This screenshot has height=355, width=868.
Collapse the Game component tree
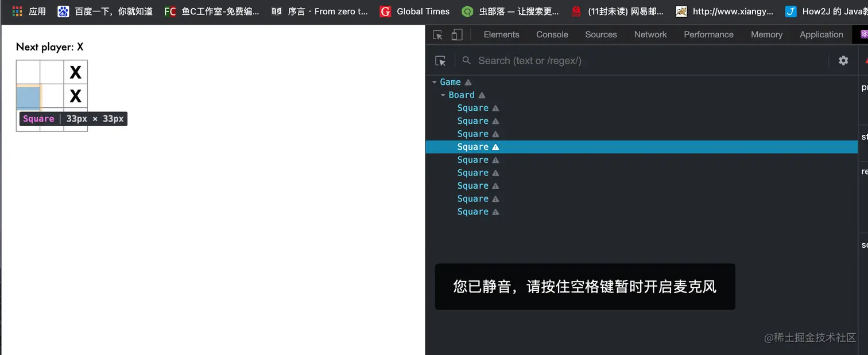click(435, 82)
